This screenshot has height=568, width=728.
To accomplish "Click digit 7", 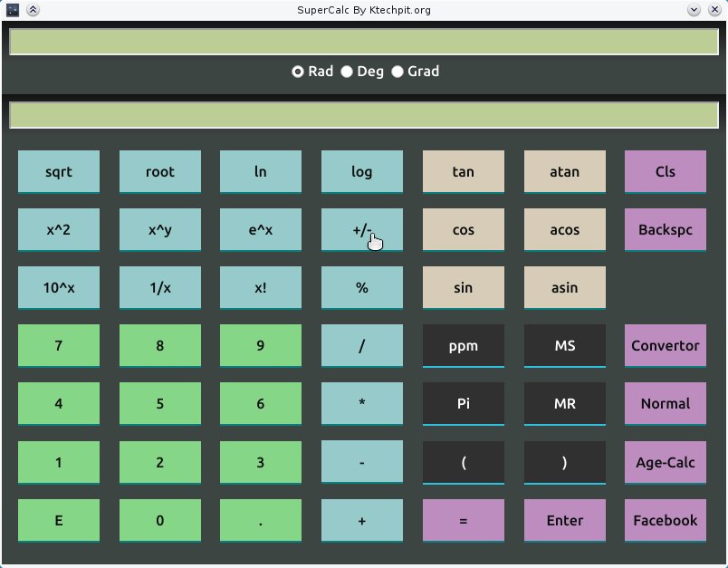I will click(59, 345).
